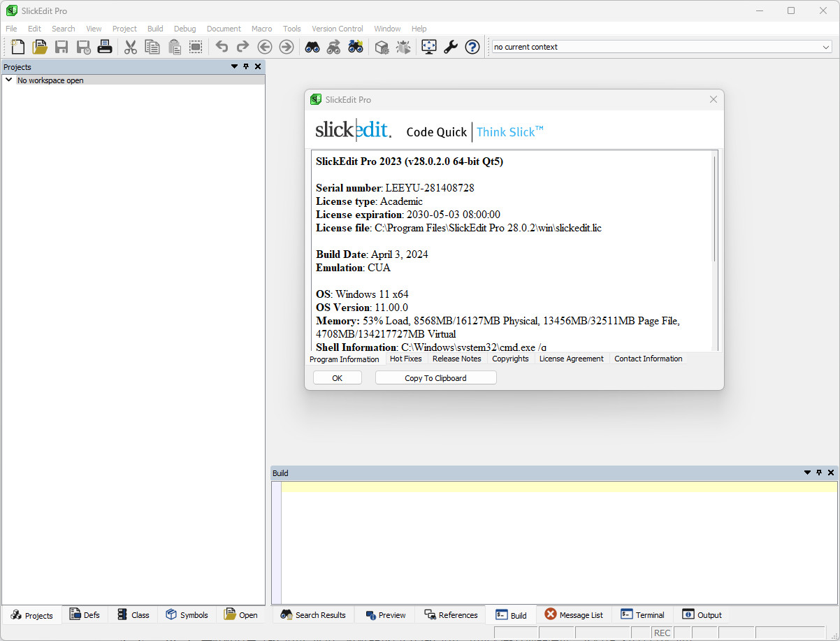Image resolution: width=840 pixels, height=641 pixels.
Task: Open the Edit menu
Action: tap(34, 29)
